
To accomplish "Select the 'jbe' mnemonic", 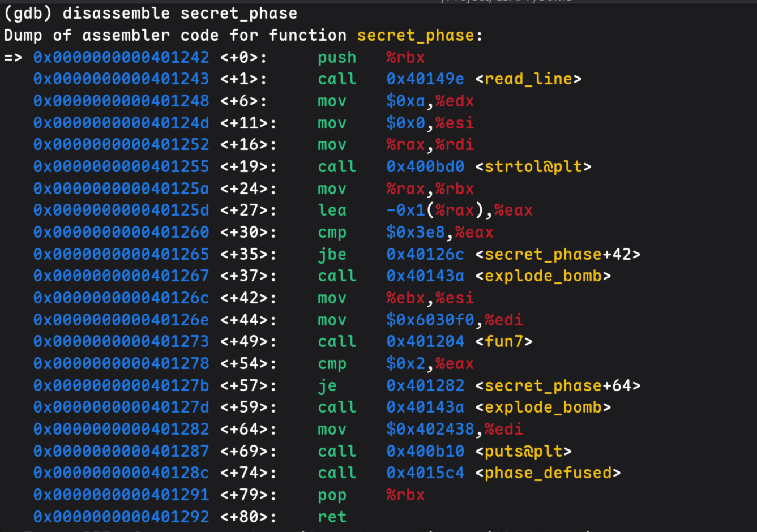I will 332,254.
